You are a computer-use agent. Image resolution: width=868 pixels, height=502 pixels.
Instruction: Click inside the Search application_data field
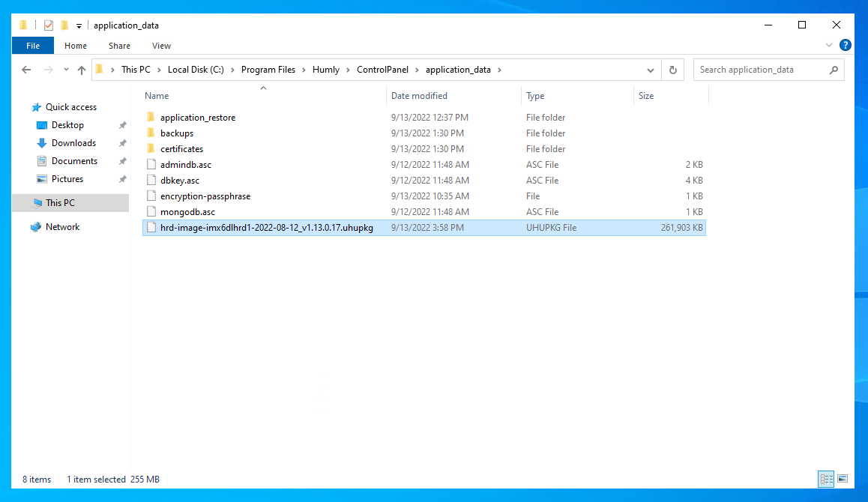(x=761, y=70)
